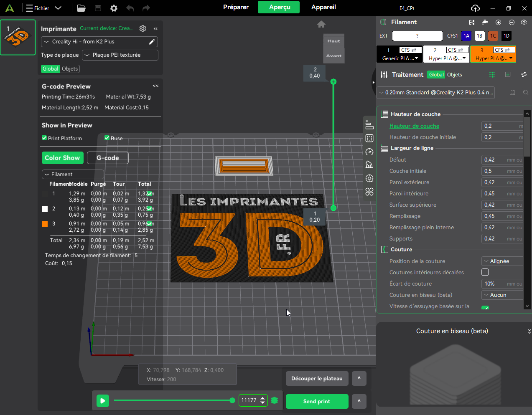532x415 pixels.
Task: Switch to the Appareil tab
Action: pyautogui.click(x=323, y=7)
